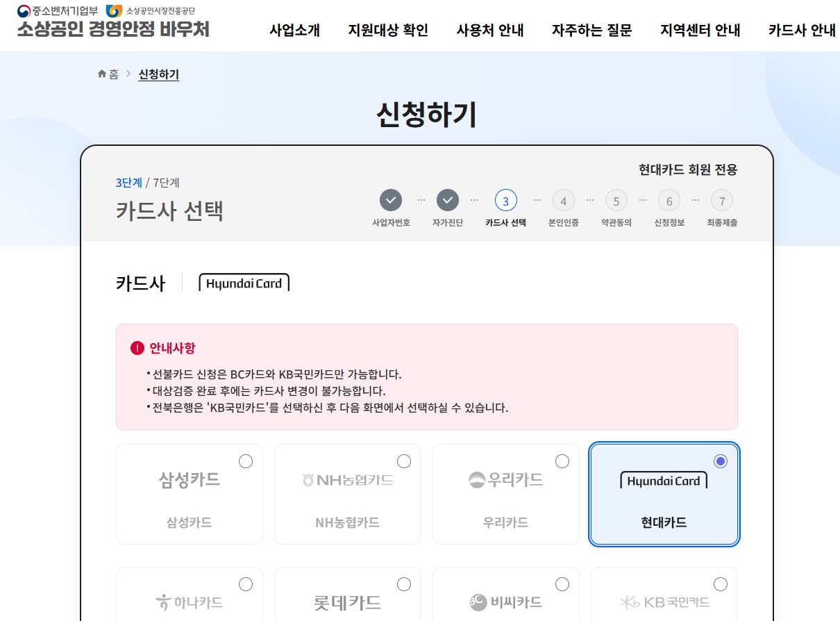Viewport: 840px width, 621px height.
Task: Click the 비씨카드 logo in its card
Action: (x=506, y=602)
